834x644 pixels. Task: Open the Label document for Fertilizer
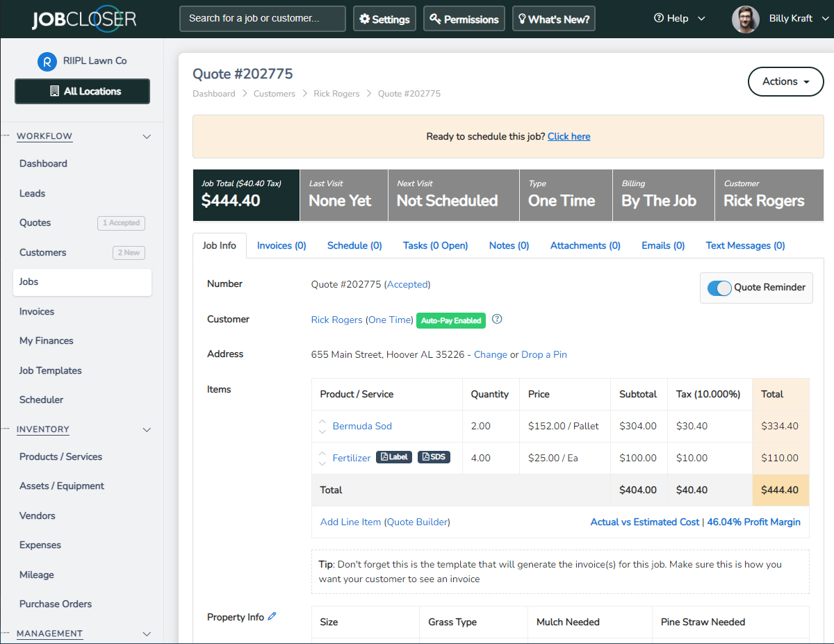(394, 457)
